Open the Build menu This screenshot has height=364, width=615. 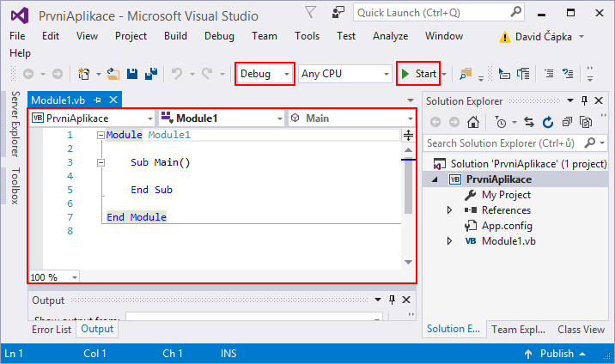pos(175,36)
